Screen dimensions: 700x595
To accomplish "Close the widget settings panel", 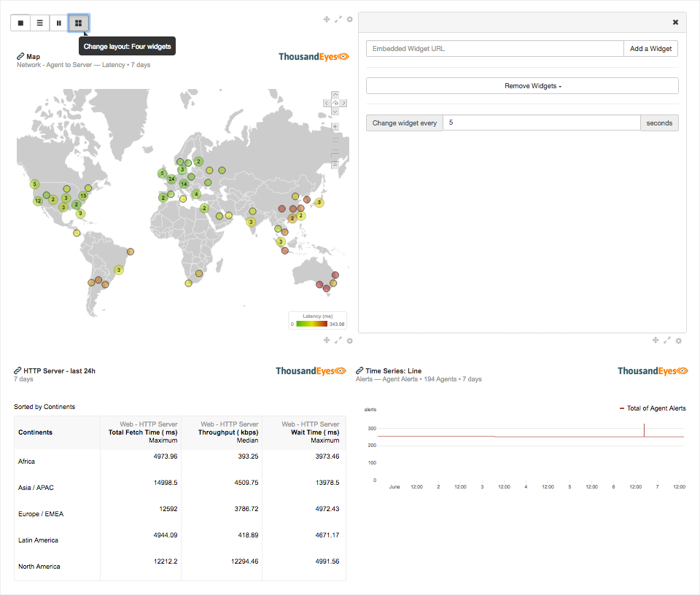I will pyautogui.click(x=675, y=23).
